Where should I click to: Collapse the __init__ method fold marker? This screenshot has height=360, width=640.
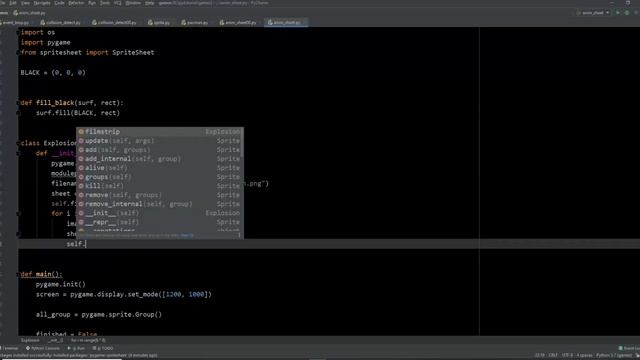click(x=18, y=153)
